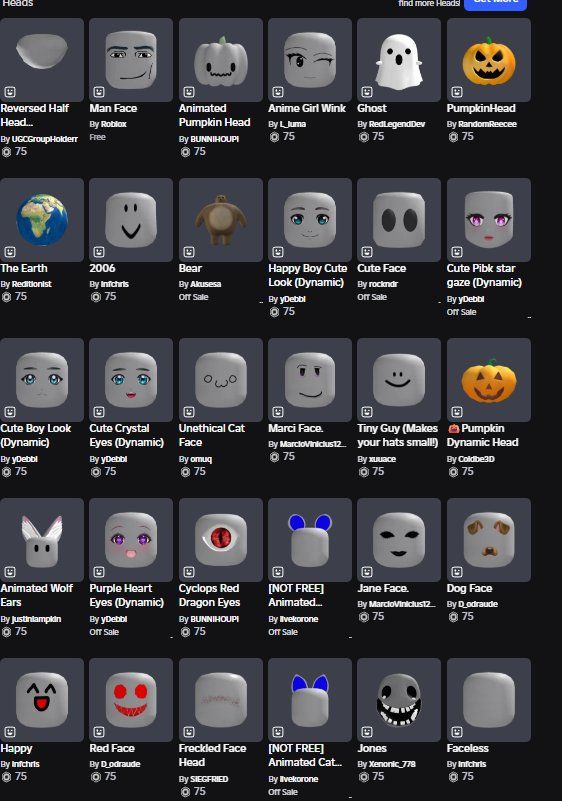Click the face badge on Cyclops Red Dragon Eyes
This screenshot has height=801, width=562.
pyautogui.click(x=189, y=572)
